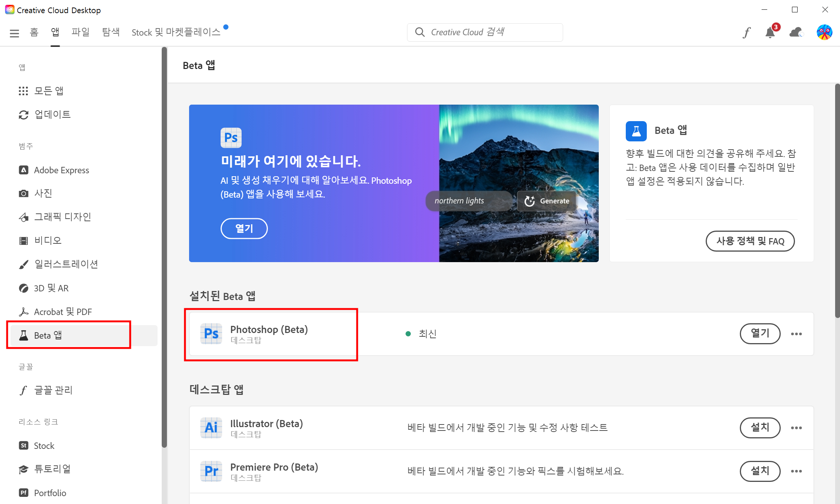Click the Photoshop (Beta) app name
The image size is (840, 504).
point(269,329)
